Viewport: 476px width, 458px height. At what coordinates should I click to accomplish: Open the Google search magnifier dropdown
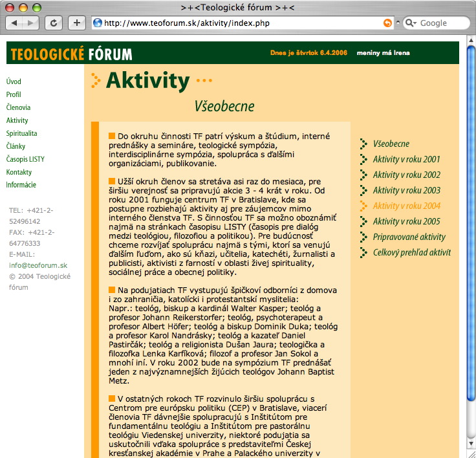411,23
